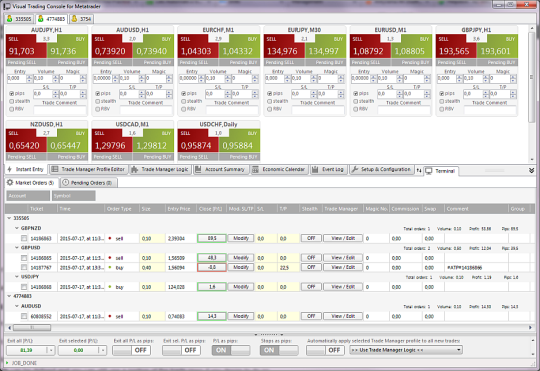Viewport: 540px width, 371px height.
Task: Select RBV radio in AUDJPY panel
Action: 11,109
